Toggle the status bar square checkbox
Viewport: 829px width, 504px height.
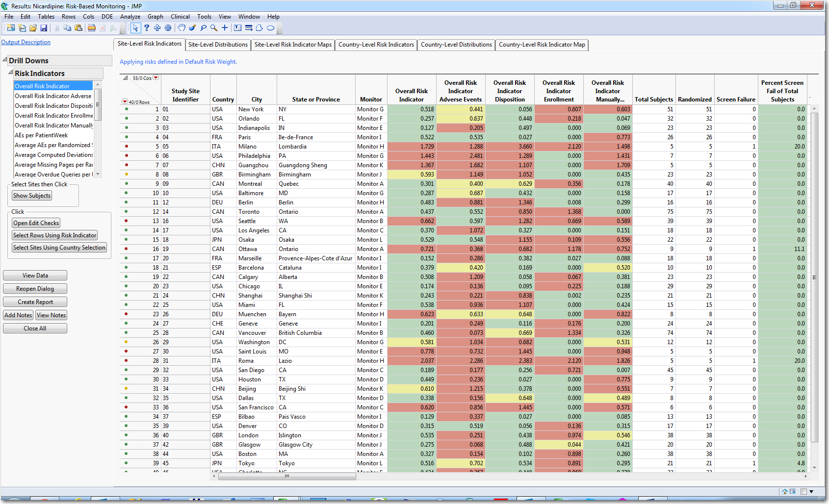coord(803,491)
